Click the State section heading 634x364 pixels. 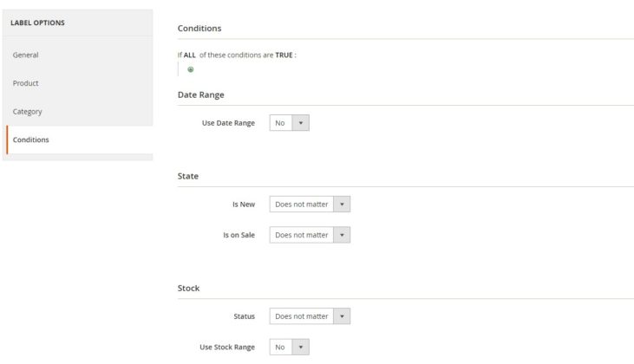188,176
